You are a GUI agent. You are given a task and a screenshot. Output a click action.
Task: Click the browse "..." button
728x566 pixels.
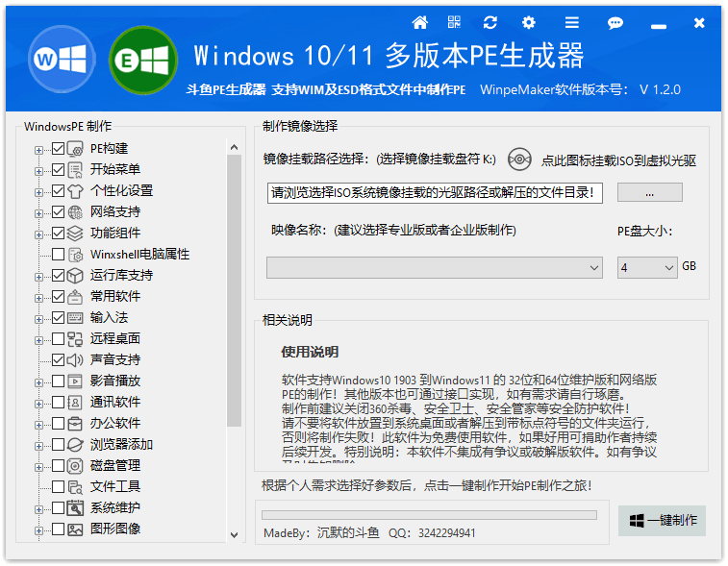point(649,192)
